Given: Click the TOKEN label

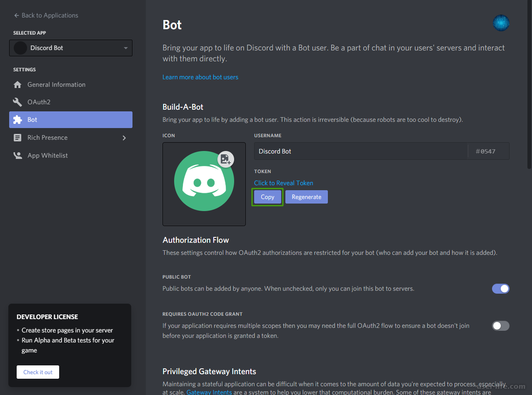Looking at the screenshot, I should pyautogui.click(x=262, y=171).
